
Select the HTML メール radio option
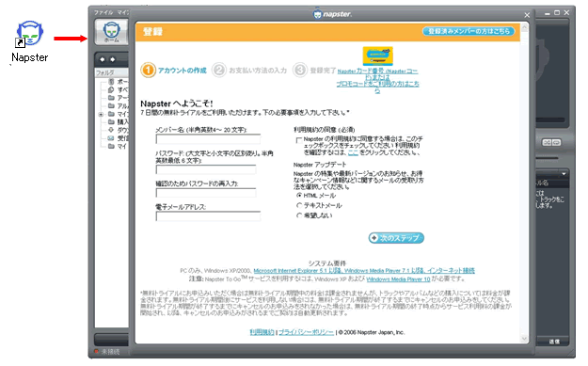click(x=299, y=196)
